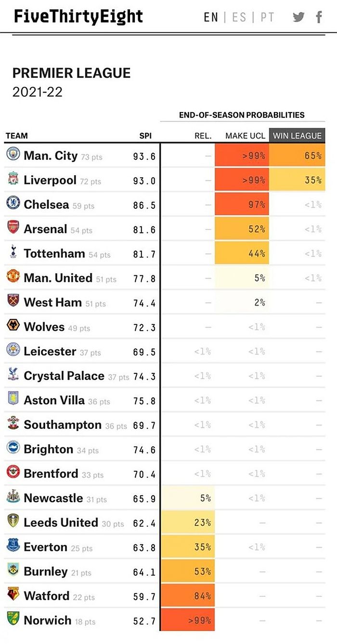Viewport: 337px width, 644px height.
Task: Sort table by SPI header
Action: tap(145, 136)
